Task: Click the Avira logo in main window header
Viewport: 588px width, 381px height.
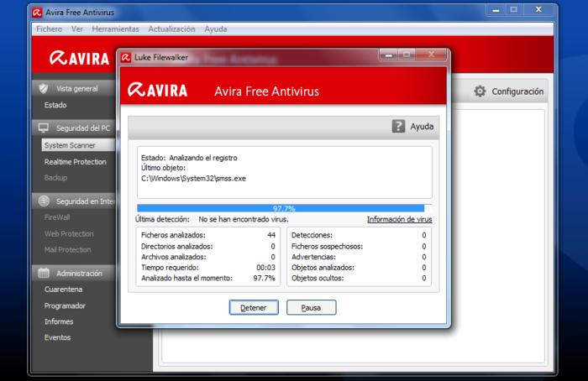Action: pos(80,58)
